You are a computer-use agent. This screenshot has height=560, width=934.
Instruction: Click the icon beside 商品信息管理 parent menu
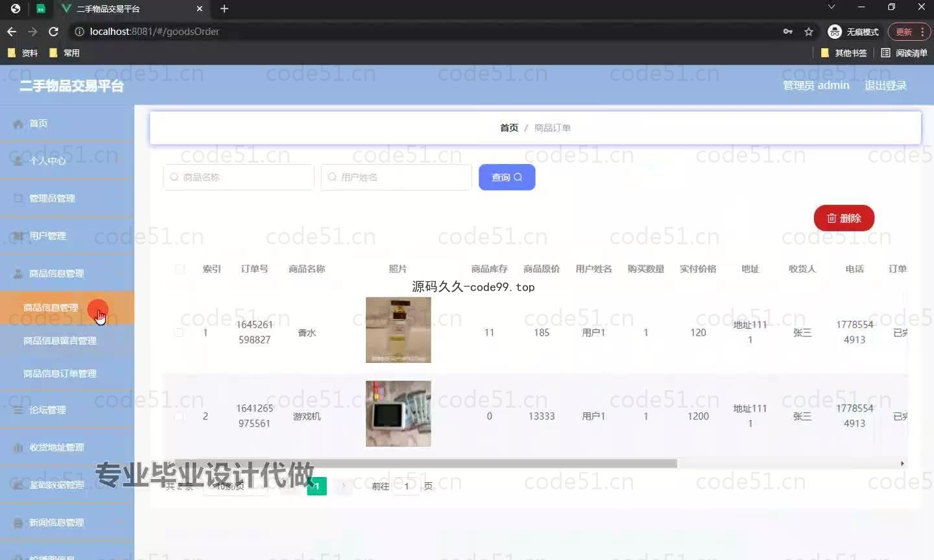coord(18,274)
